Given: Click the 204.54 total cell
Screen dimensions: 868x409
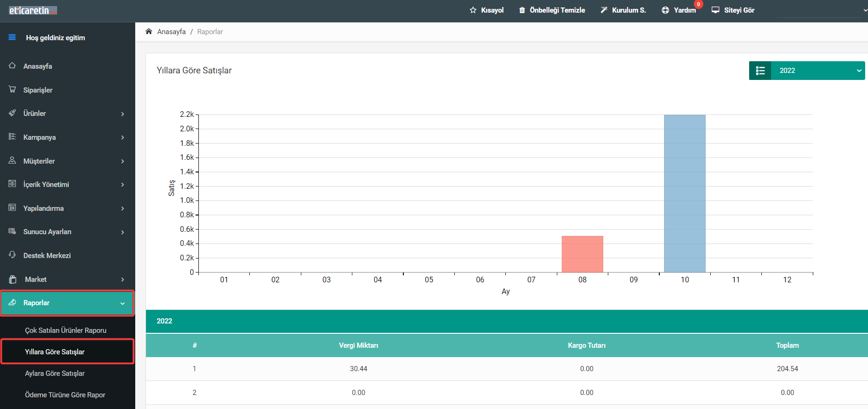Looking at the screenshot, I should pyautogui.click(x=788, y=369).
